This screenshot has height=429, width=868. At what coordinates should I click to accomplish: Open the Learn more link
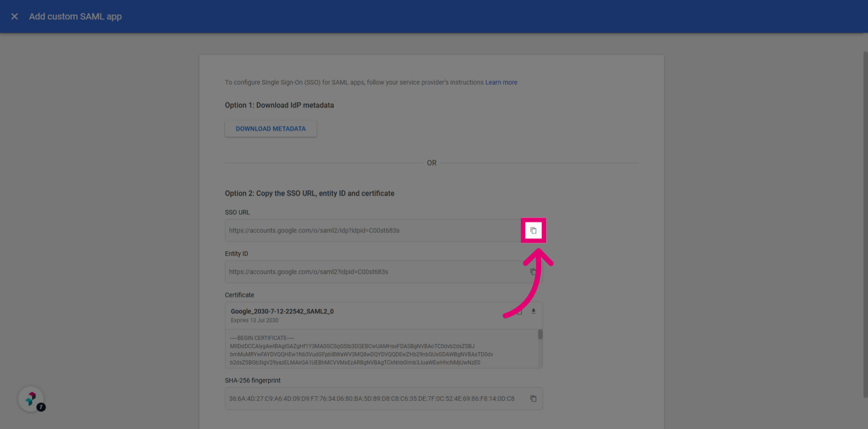(x=501, y=82)
